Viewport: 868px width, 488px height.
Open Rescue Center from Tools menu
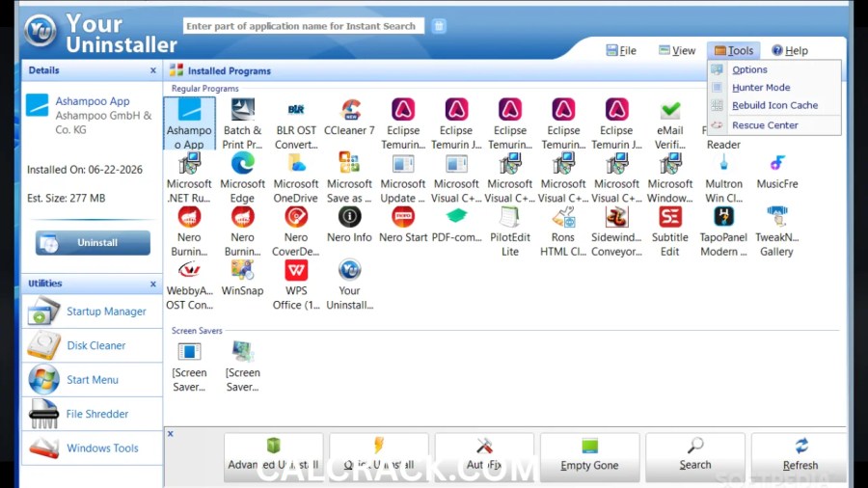pyautogui.click(x=773, y=125)
